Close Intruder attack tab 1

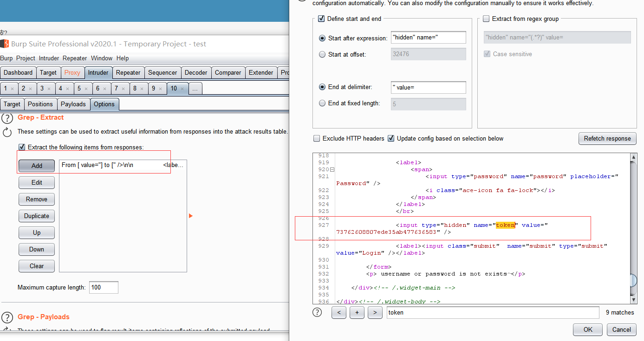click(12, 89)
